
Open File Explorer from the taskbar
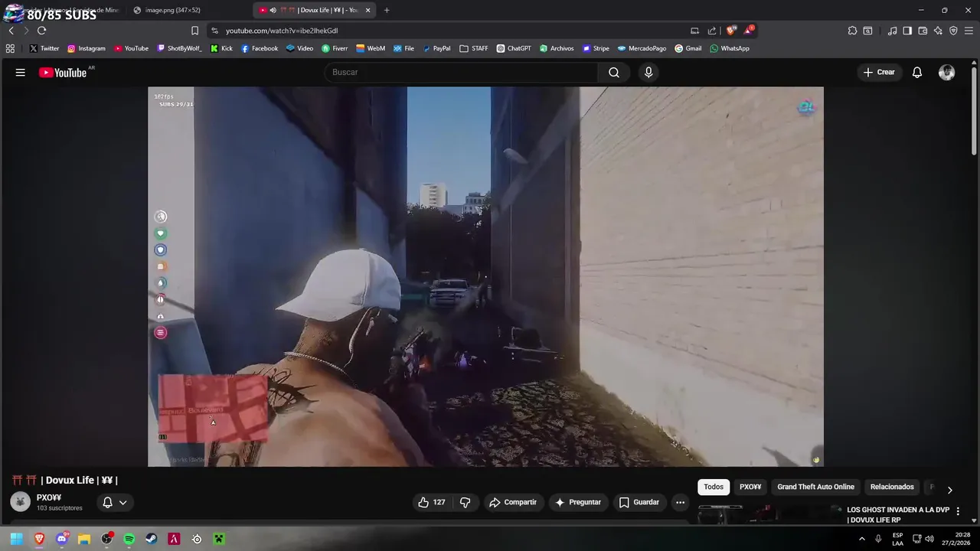(x=84, y=539)
